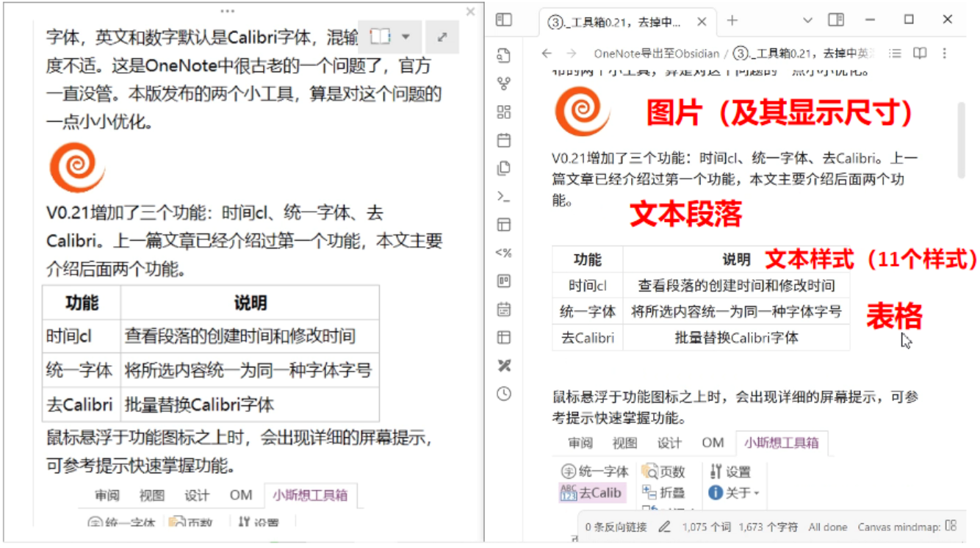Image resolution: width=980 pixels, height=548 pixels.
Task: Open a new tab with the plus button
Action: pos(732,21)
